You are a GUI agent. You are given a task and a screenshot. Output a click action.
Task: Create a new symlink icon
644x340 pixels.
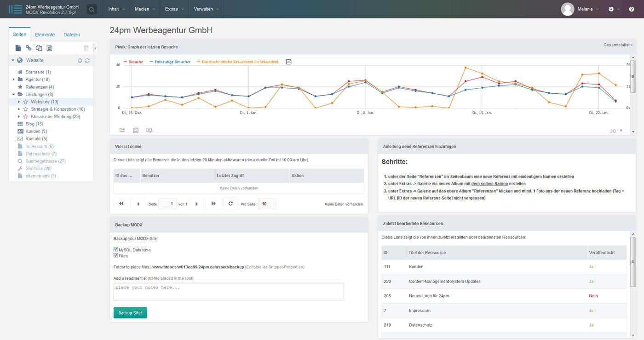point(39,48)
